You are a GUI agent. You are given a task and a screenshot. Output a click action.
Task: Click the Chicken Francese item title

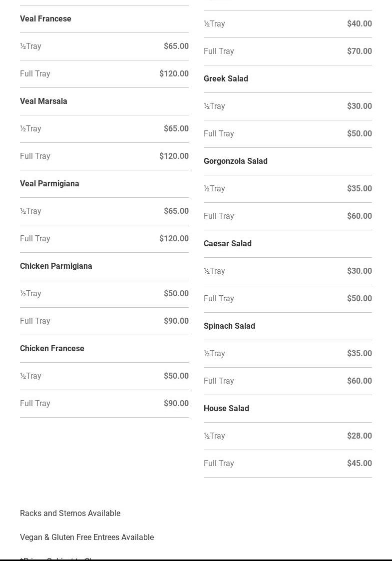[52, 349]
